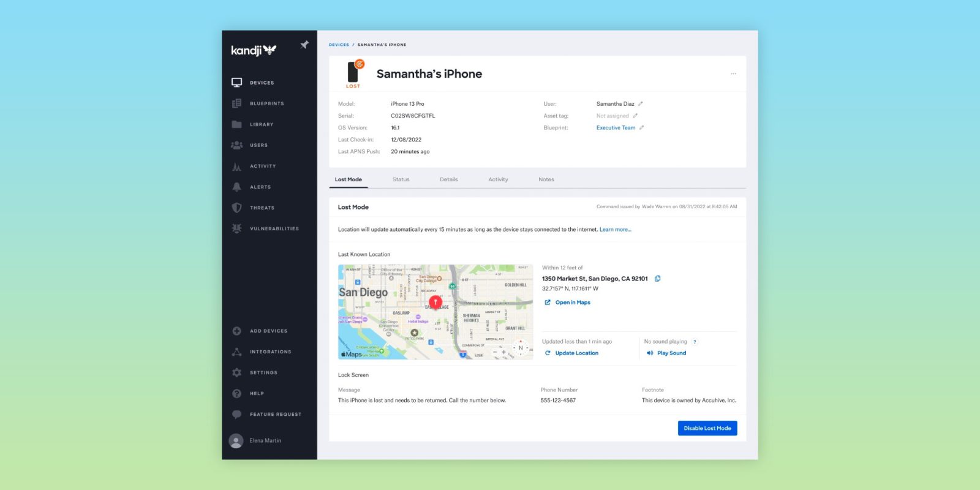Viewport: 980px width, 490px height.
Task: Open the three-dot device actions menu
Action: (x=733, y=74)
